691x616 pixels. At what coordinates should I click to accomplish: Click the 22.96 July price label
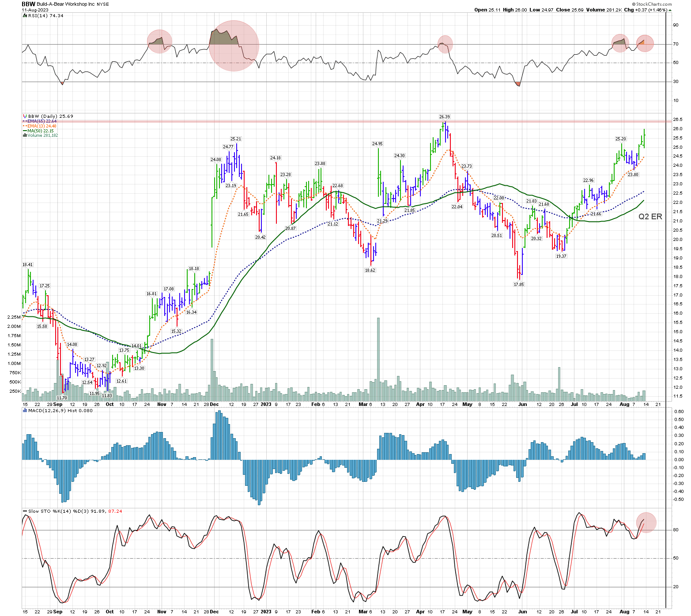589,180
